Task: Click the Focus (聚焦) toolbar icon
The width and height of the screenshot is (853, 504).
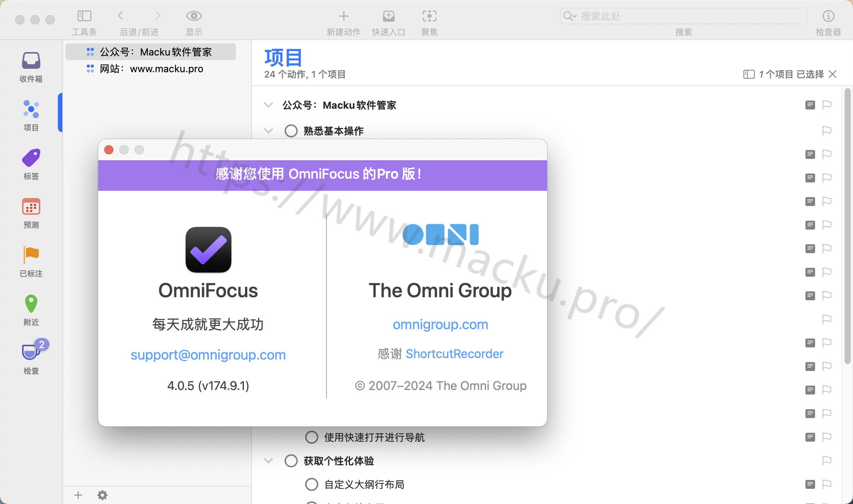Action: [x=430, y=16]
